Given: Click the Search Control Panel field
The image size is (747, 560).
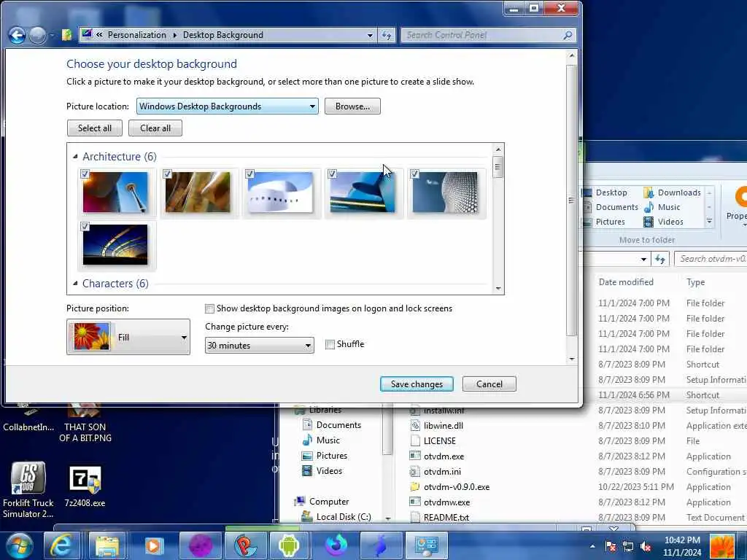Looking at the screenshot, I should tap(489, 35).
